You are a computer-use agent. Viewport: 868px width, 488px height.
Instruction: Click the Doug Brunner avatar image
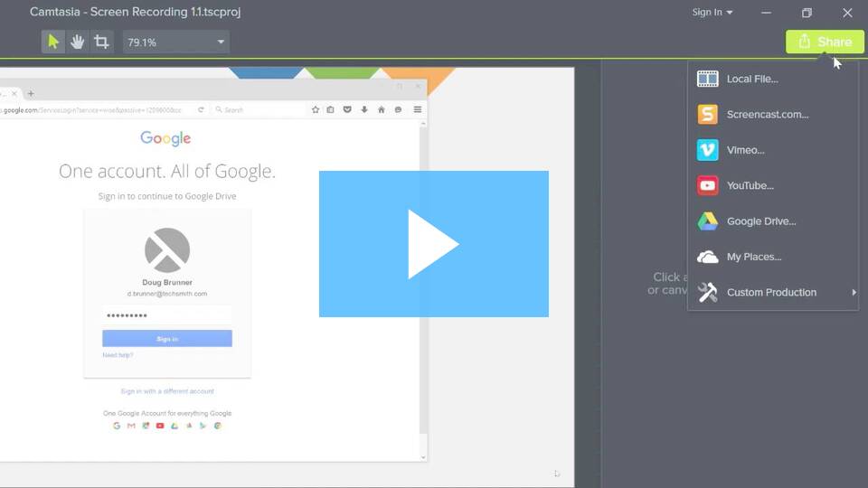click(x=167, y=250)
